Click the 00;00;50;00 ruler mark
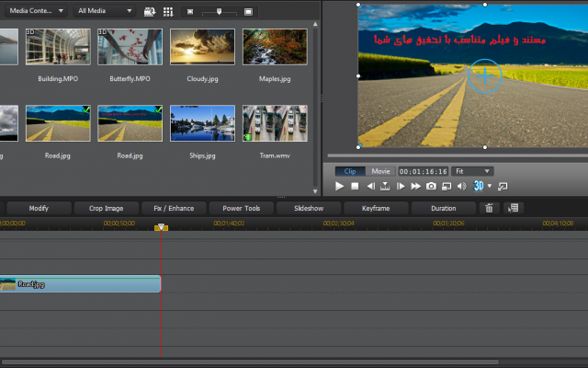Image resolution: width=588 pixels, height=368 pixels. tap(119, 223)
